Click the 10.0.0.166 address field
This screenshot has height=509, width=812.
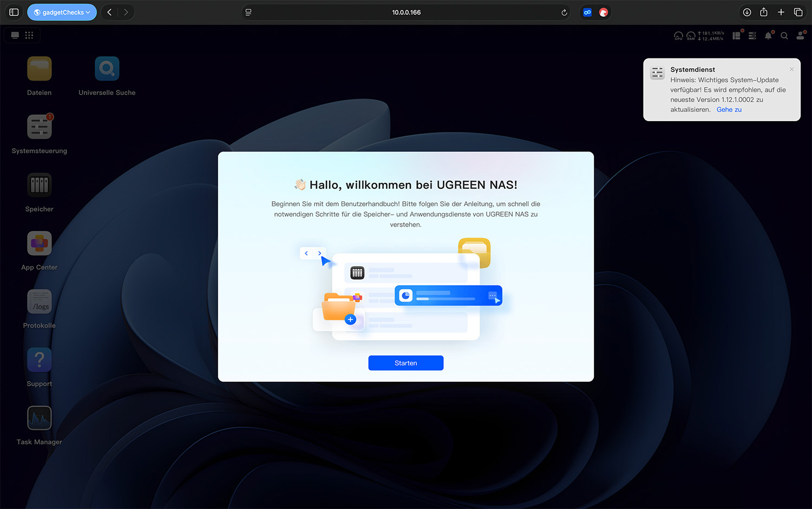pyautogui.click(x=406, y=12)
